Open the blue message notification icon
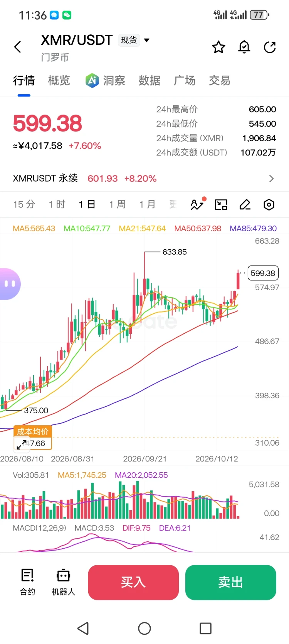289x644 pixels. point(54,15)
